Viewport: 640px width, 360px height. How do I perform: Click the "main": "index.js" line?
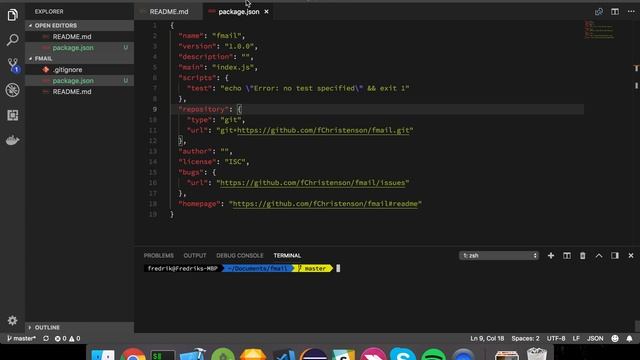coord(218,67)
